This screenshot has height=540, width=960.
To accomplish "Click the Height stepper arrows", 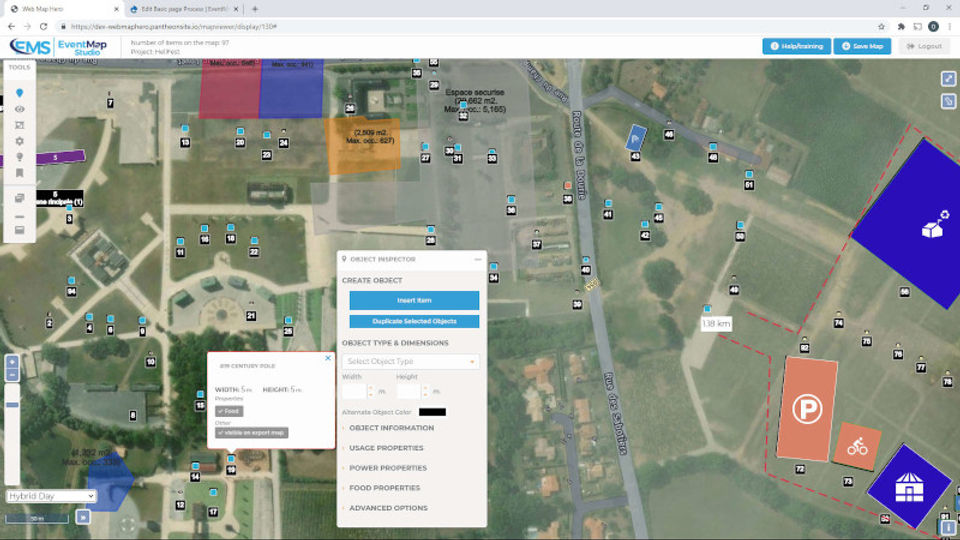I will click(x=426, y=391).
